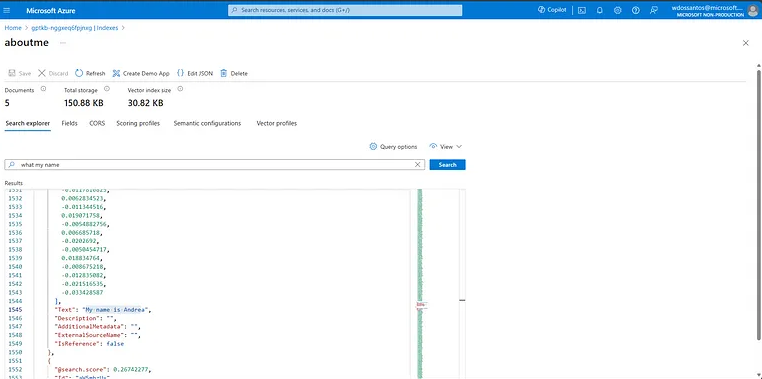762x379 pixels.
Task: Open notifications bell
Action: (600, 10)
